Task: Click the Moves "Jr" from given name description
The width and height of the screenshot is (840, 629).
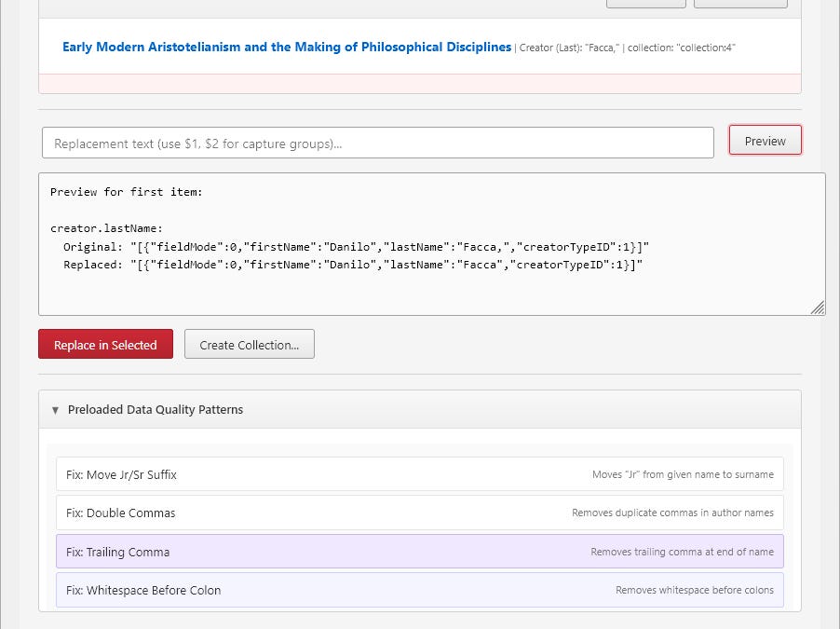Action: point(683,474)
